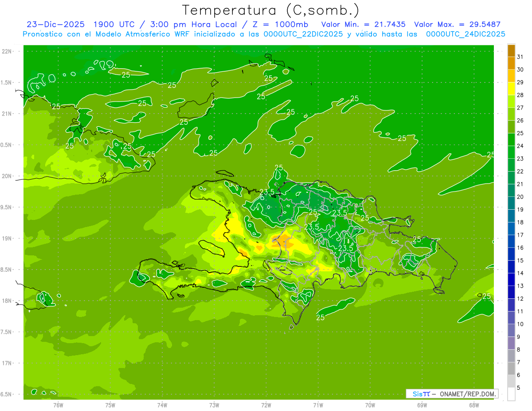Click the 'ONAMET/REP.DOM.' credit label

467,394
